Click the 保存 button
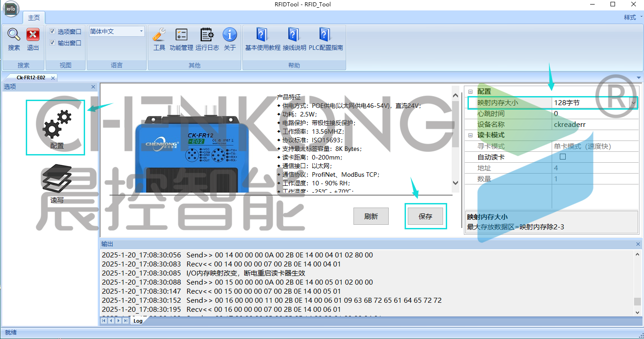The width and height of the screenshot is (644, 339). point(425,217)
